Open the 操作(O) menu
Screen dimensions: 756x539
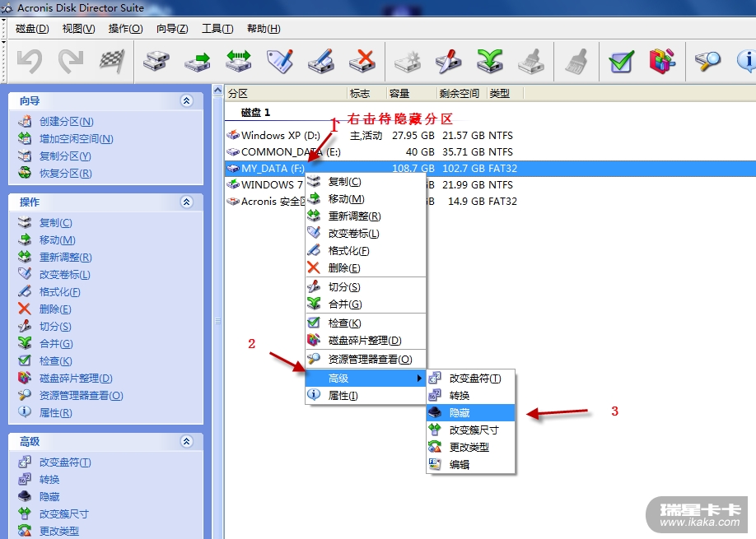[126, 29]
